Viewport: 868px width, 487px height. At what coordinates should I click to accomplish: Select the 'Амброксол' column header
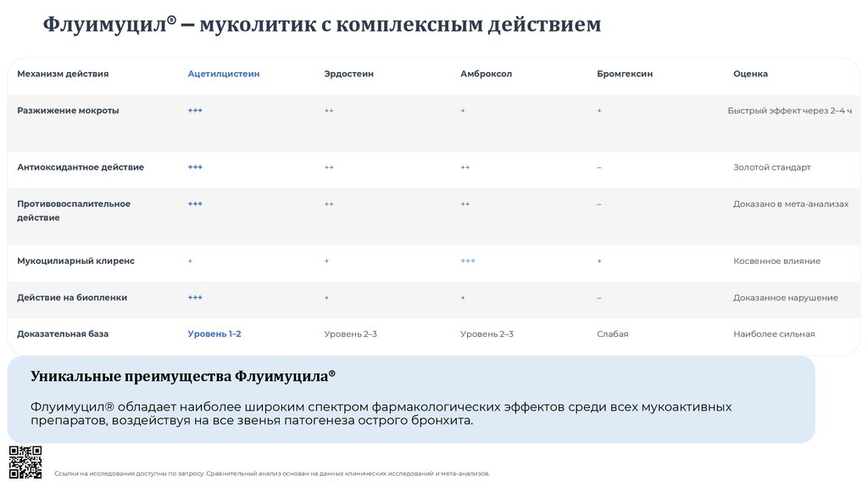[486, 74]
